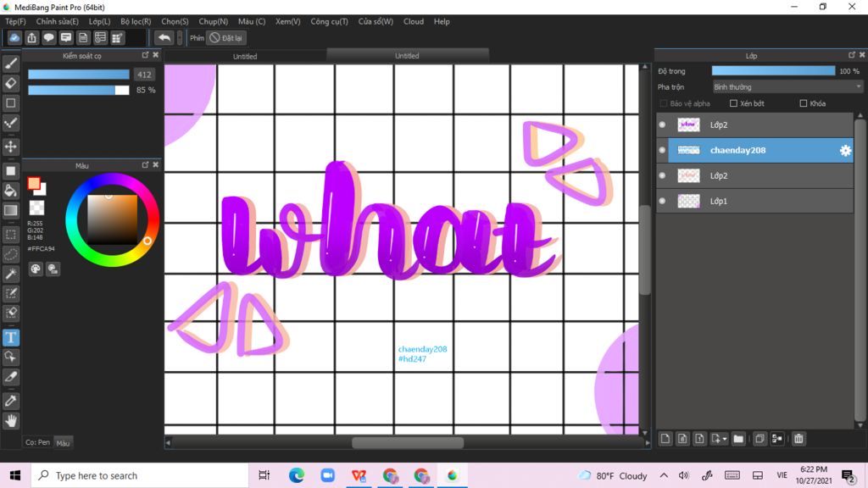The height and width of the screenshot is (488, 868).
Task: Click the brush size value 412
Action: click(144, 75)
